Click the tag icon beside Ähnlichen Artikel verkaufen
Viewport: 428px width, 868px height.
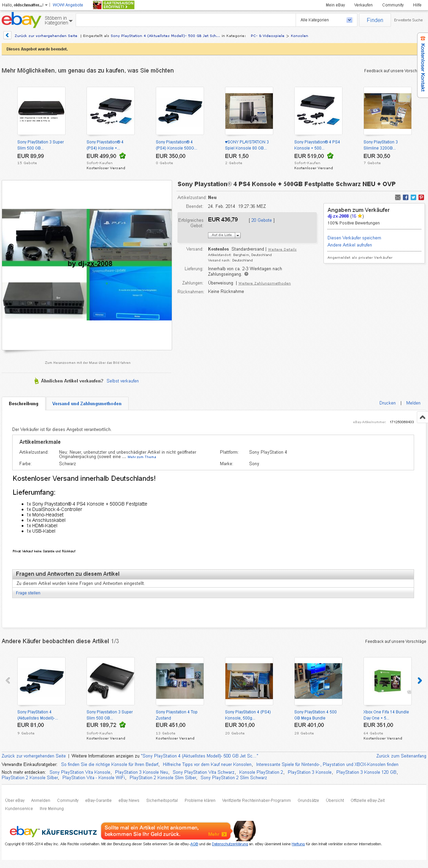point(36,381)
